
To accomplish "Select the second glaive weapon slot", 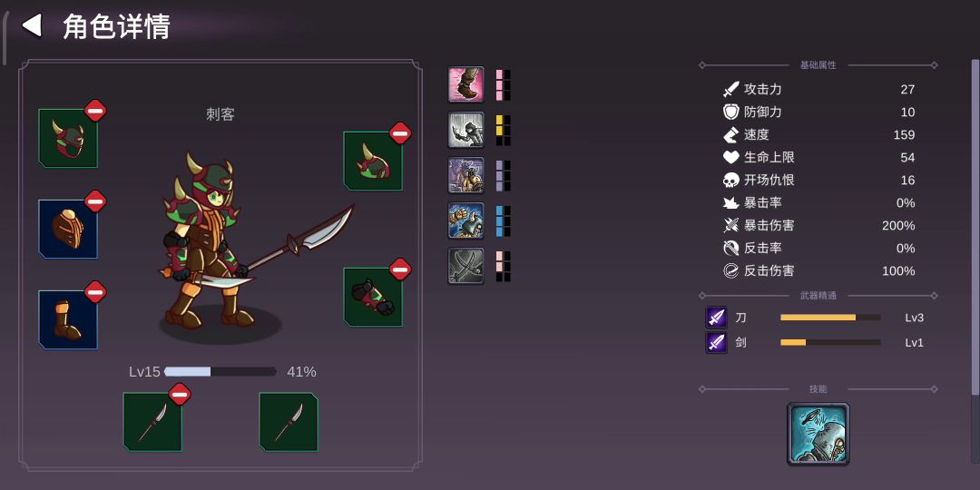I will pyautogui.click(x=289, y=422).
